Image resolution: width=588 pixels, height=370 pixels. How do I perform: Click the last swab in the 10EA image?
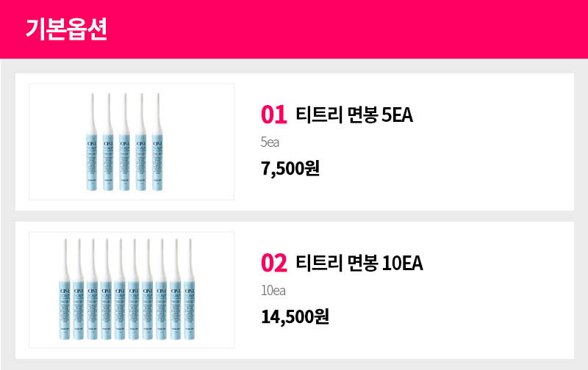[190, 289]
